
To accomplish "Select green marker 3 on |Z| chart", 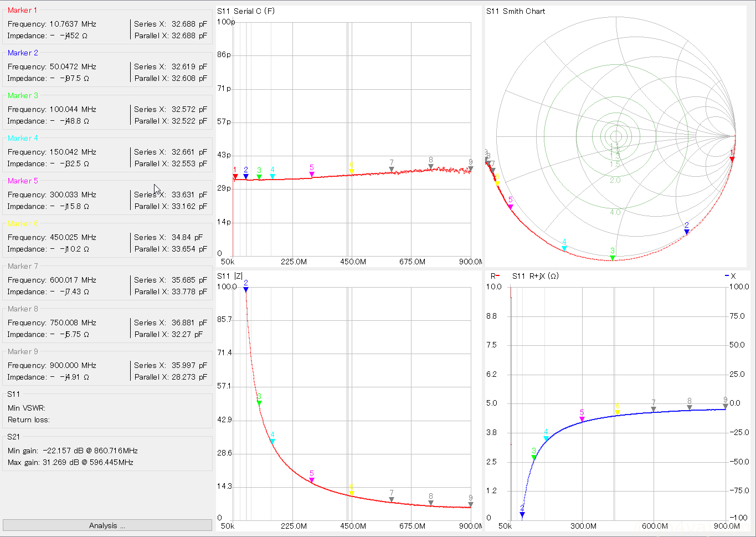I will (x=259, y=403).
